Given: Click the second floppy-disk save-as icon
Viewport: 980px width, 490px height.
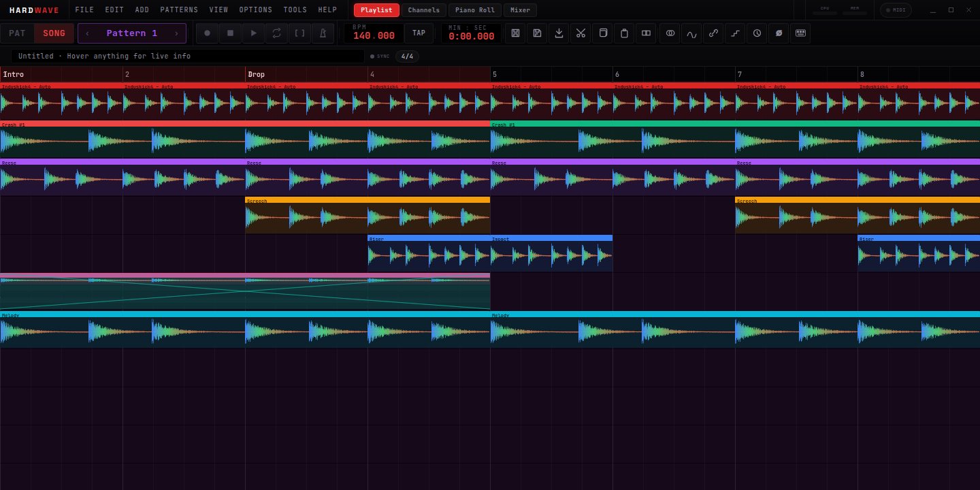Looking at the screenshot, I should (537, 33).
